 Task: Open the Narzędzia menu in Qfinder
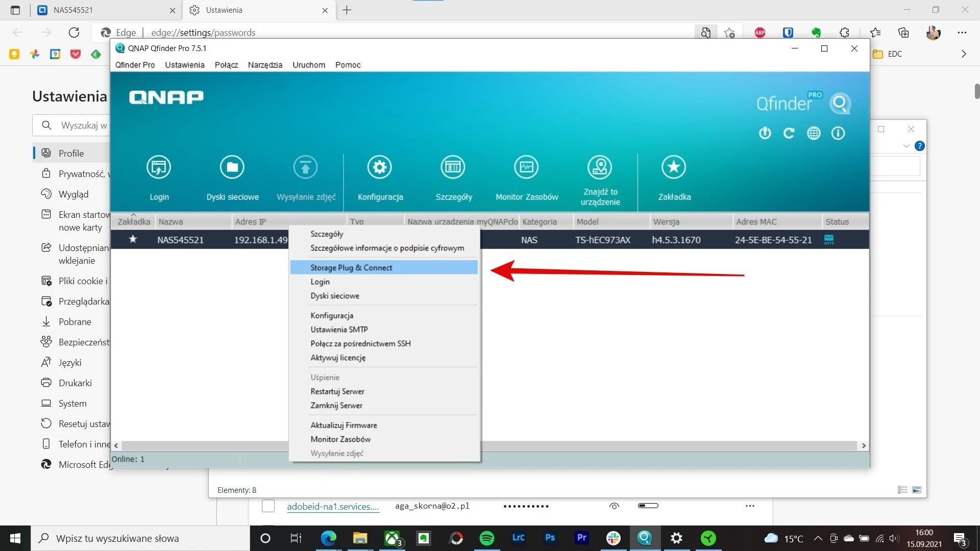tap(265, 65)
